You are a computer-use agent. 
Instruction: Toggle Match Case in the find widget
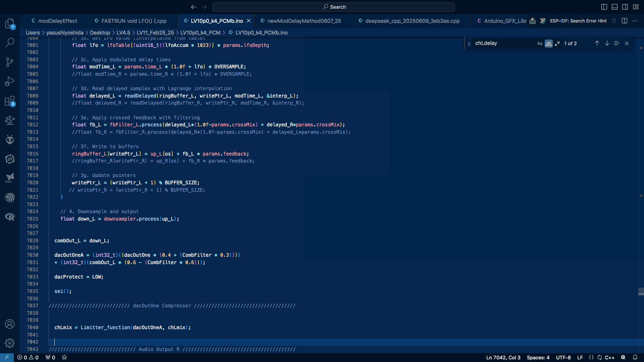click(539, 43)
